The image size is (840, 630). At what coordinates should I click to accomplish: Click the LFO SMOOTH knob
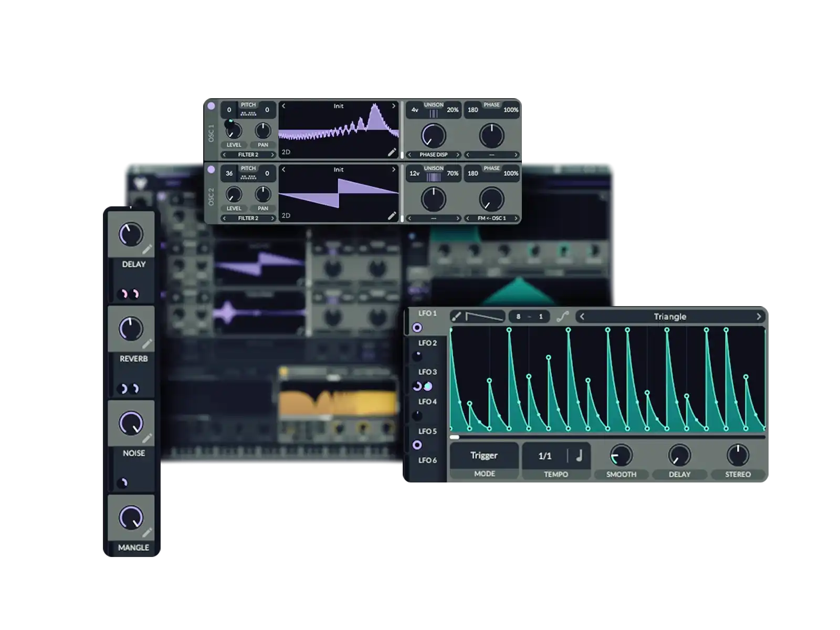tap(621, 455)
